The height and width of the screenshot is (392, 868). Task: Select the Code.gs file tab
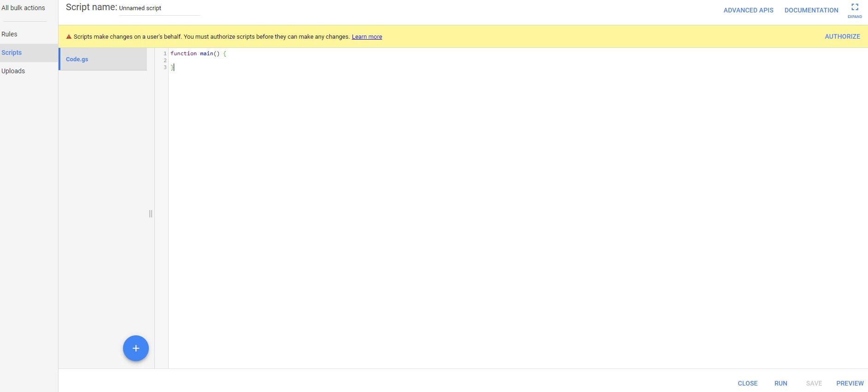click(77, 59)
